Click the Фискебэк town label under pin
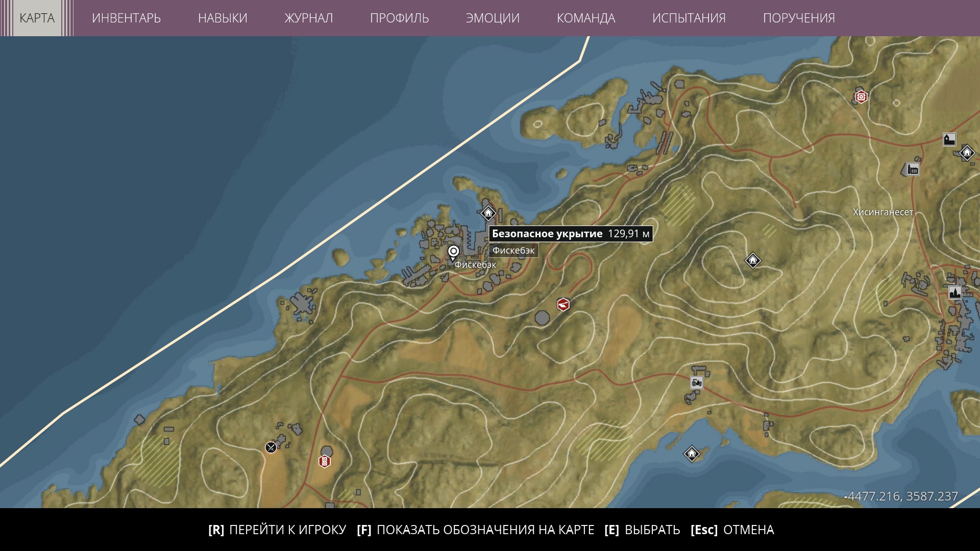980x551 pixels. pyautogui.click(x=475, y=265)
